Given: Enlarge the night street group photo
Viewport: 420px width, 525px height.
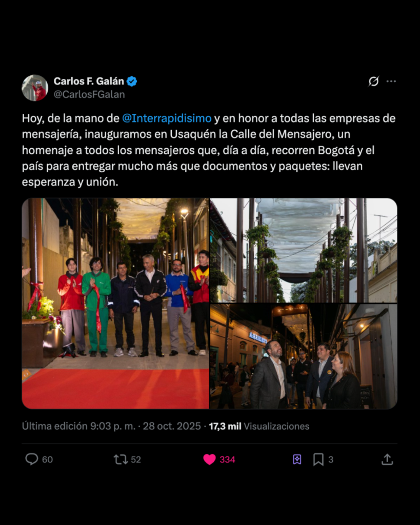Looking at the screenshot, I should pyautogui.click(x=304, y=356).
